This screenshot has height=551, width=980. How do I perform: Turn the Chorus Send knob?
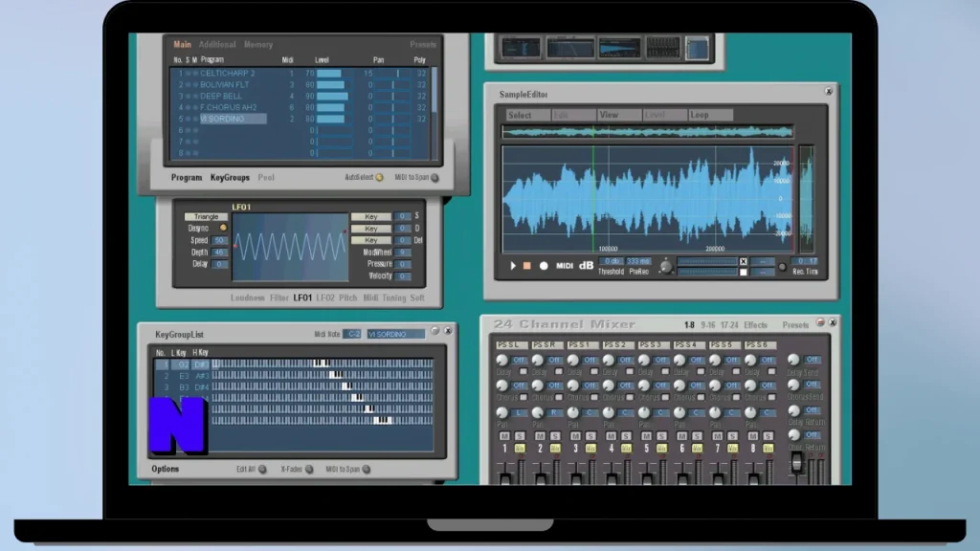793,385
